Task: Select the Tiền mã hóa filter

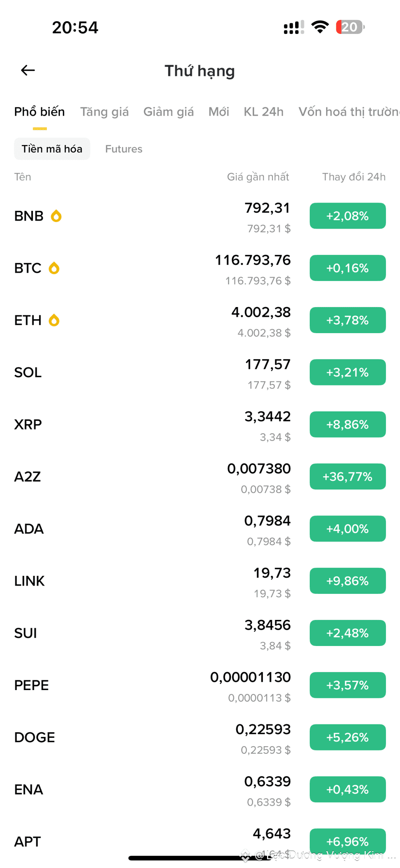Action: (52, 149)
